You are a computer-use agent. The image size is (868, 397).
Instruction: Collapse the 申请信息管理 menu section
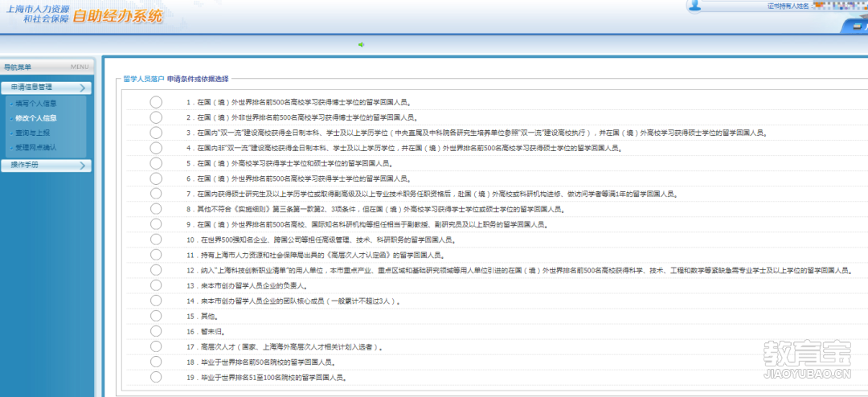[47, 88]
